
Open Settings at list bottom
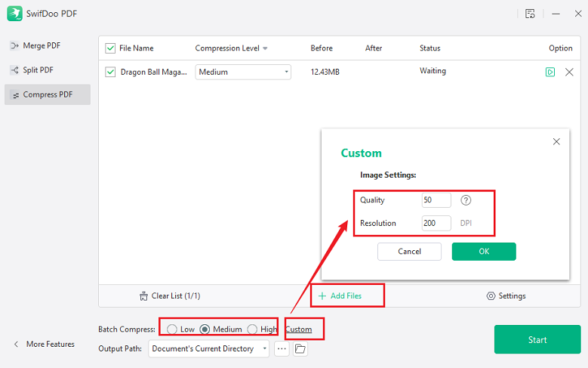point(506,296)
